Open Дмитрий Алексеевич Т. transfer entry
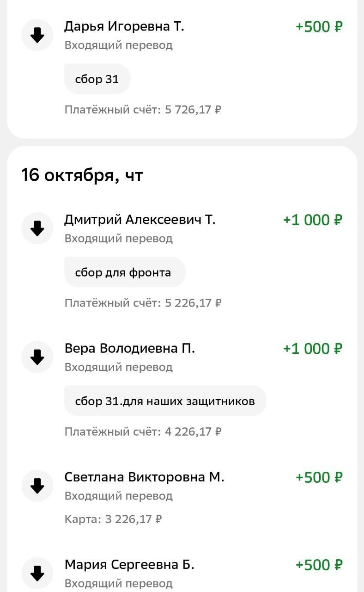Viewport: 364px width, 592px height. [140, 220]
